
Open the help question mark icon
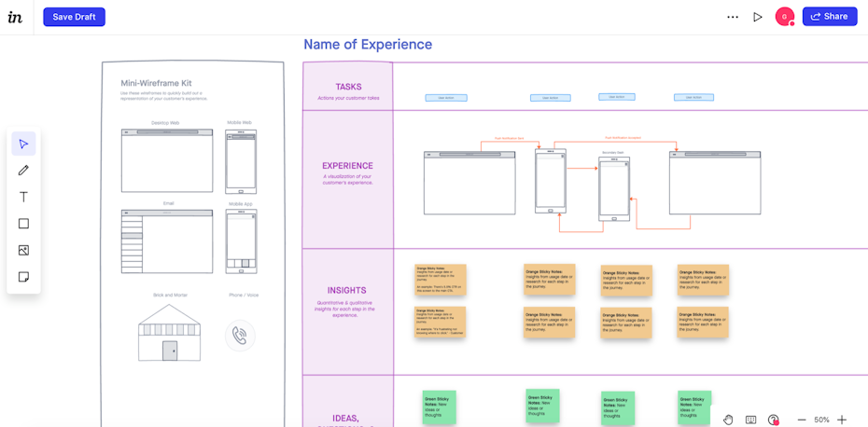[x=773, y=420]
